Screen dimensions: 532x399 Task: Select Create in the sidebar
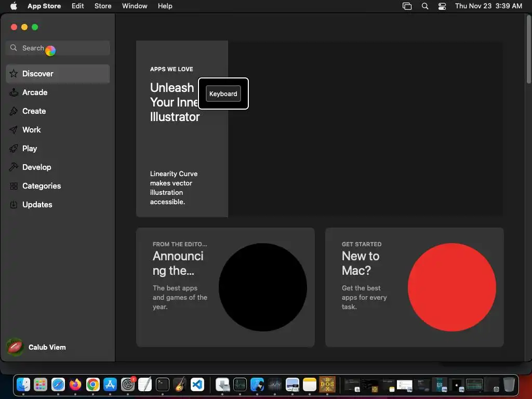tap(58, 111)
